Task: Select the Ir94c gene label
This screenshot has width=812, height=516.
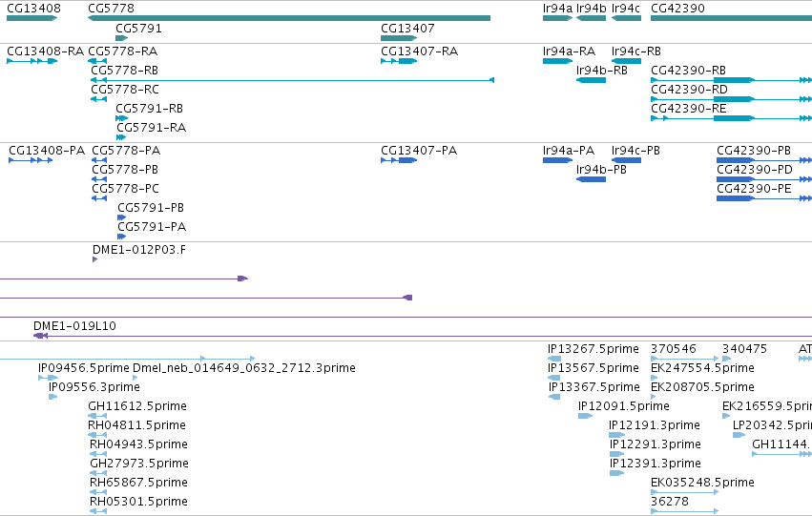Action: tap(626, 9)
